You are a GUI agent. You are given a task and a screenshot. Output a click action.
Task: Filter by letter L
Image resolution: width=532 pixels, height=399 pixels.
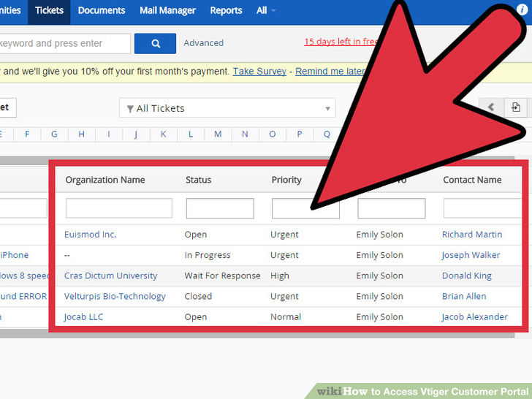tap(191, 134)
